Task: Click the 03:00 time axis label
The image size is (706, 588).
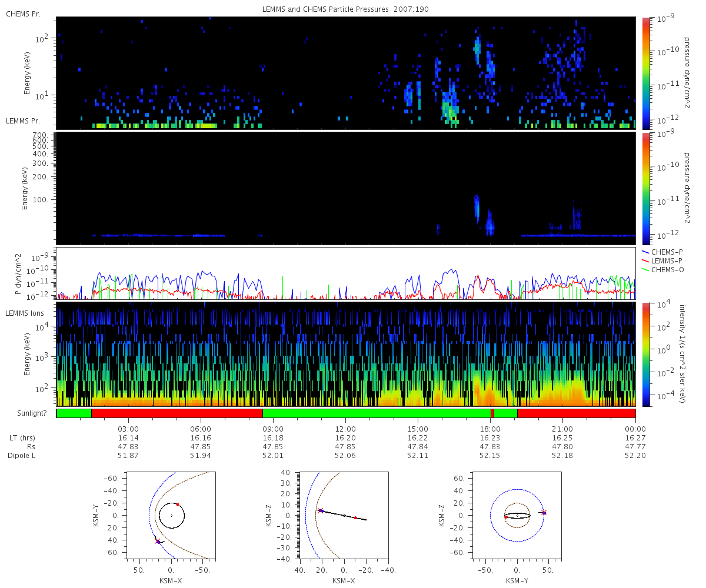Action: pyautogui.click(x=128, y=429)
